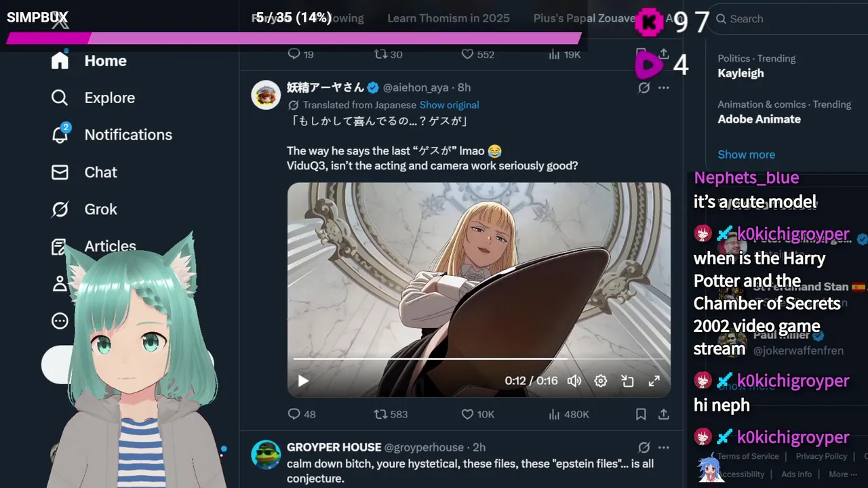Open the Home icon in sidebar
Screen dimensions: 868x488
(60, 60)
